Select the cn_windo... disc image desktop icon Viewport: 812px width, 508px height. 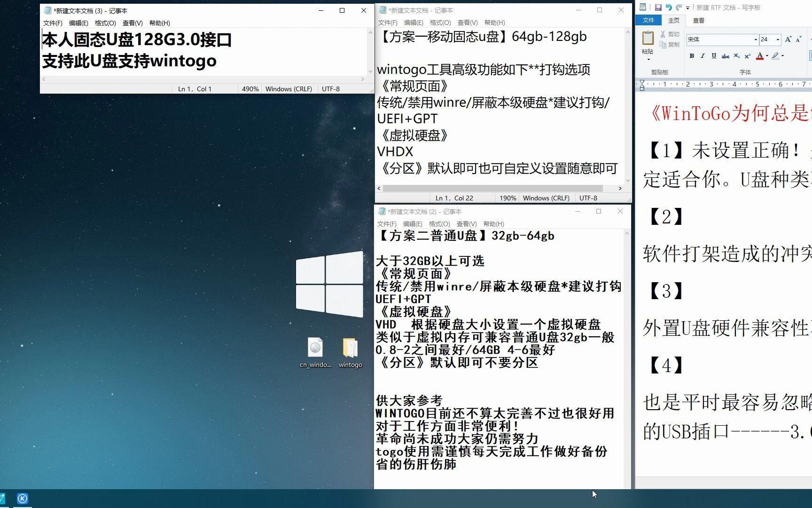[x=315, y=353]
